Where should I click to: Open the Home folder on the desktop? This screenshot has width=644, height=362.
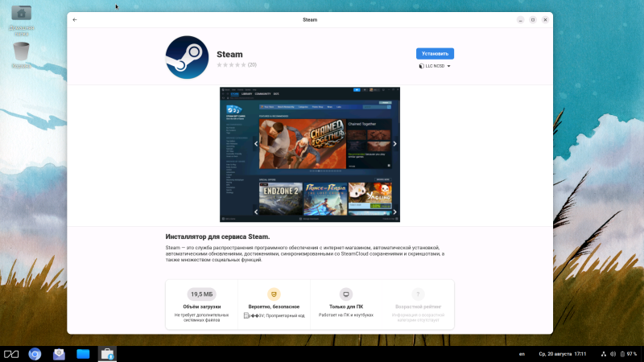point(22,14)
